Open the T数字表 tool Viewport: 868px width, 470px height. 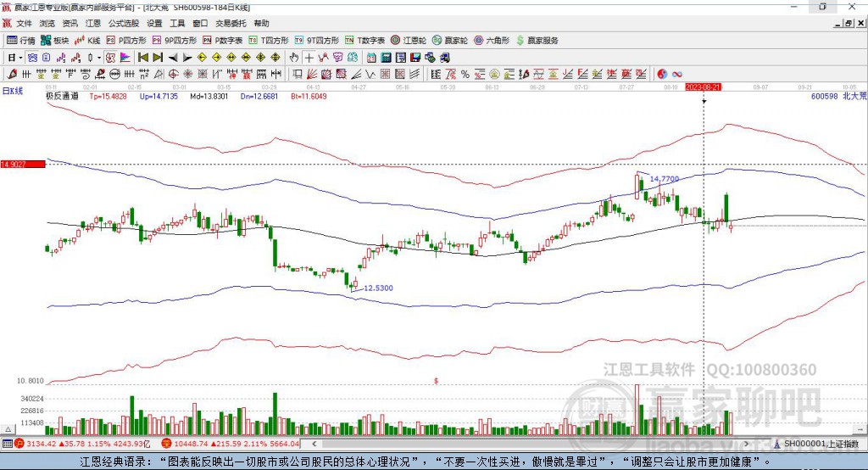click(364, 41)
